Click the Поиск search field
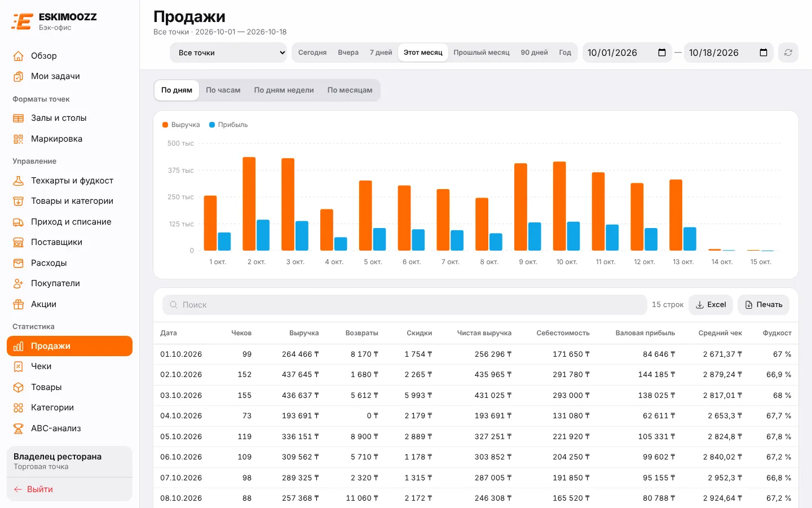The width and height of the screenshot is (812, 508). tap(405, 305)
